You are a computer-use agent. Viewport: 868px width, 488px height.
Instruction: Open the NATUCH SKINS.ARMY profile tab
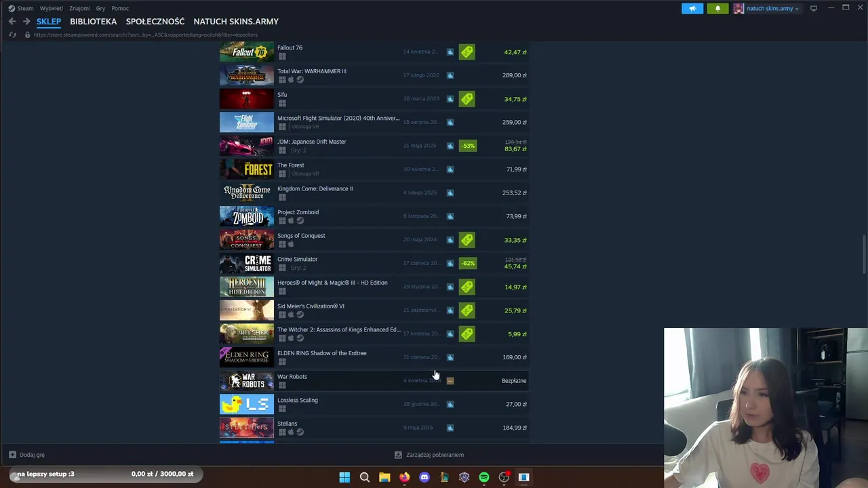(x=236, y=22)
